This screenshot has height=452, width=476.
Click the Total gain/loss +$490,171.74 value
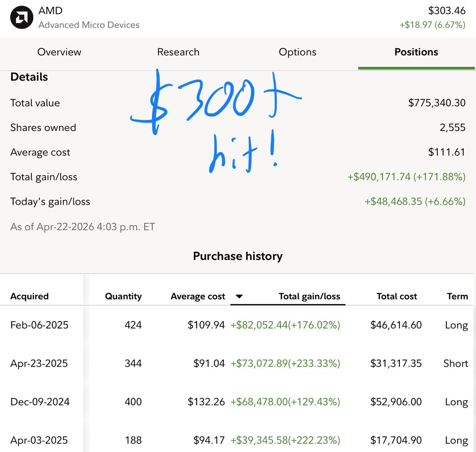click(x=407, y=177)
